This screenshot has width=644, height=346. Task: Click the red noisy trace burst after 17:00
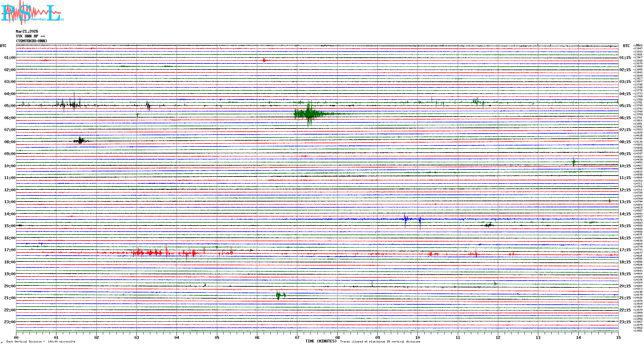[x=151, y=253]
